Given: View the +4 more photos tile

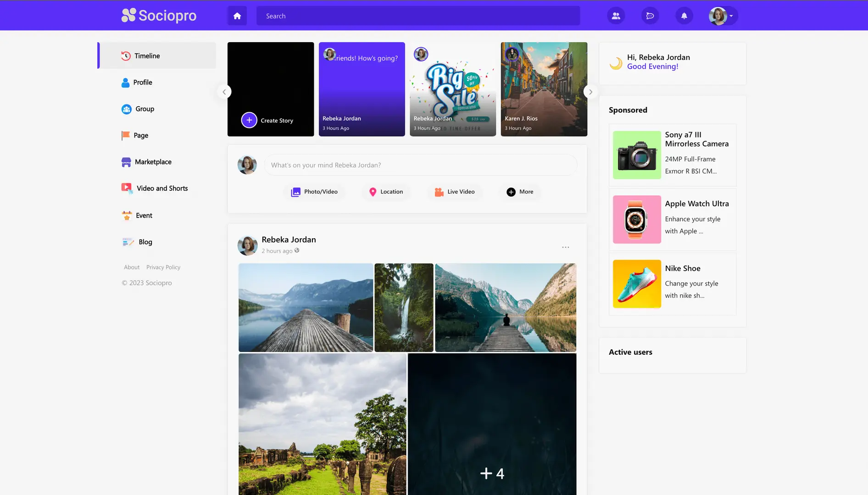Looking at the screenshot, I should 492,424.
